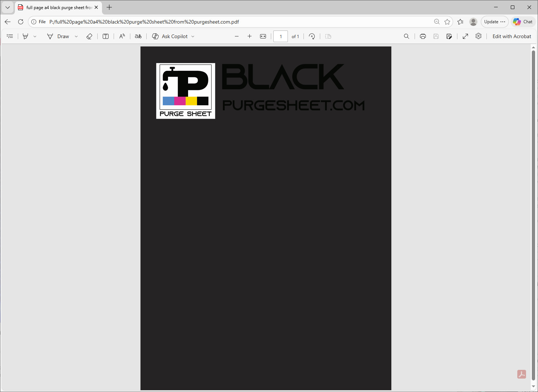Open the table of contents sidebar
This screenshot has width=538, height=392.
pos(10,36)
